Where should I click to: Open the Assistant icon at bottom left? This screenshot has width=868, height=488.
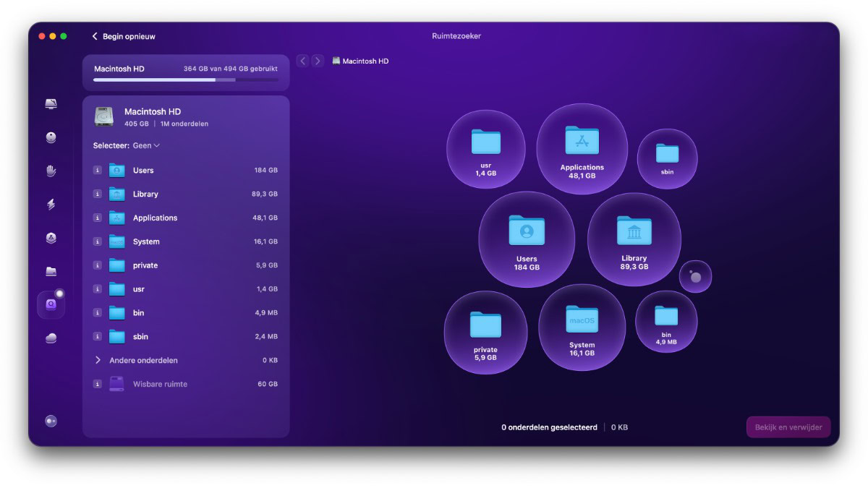(x=51, y=421)
